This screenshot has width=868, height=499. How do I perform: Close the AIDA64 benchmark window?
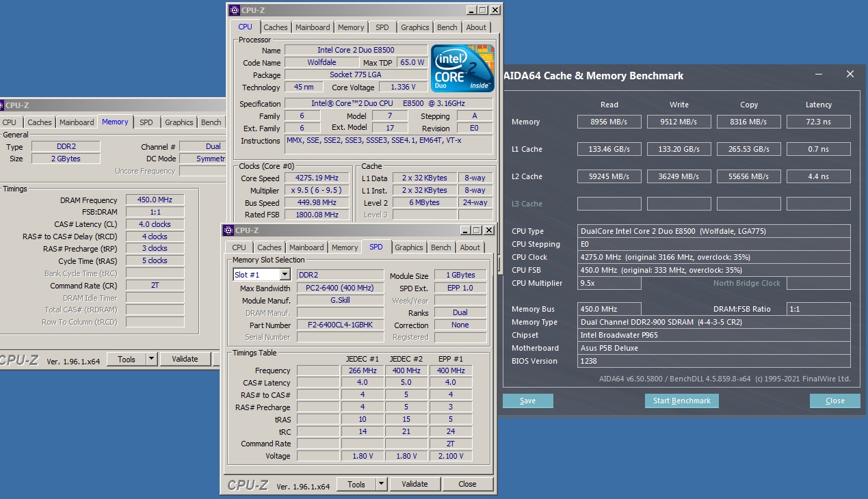(x=850, y=74)
